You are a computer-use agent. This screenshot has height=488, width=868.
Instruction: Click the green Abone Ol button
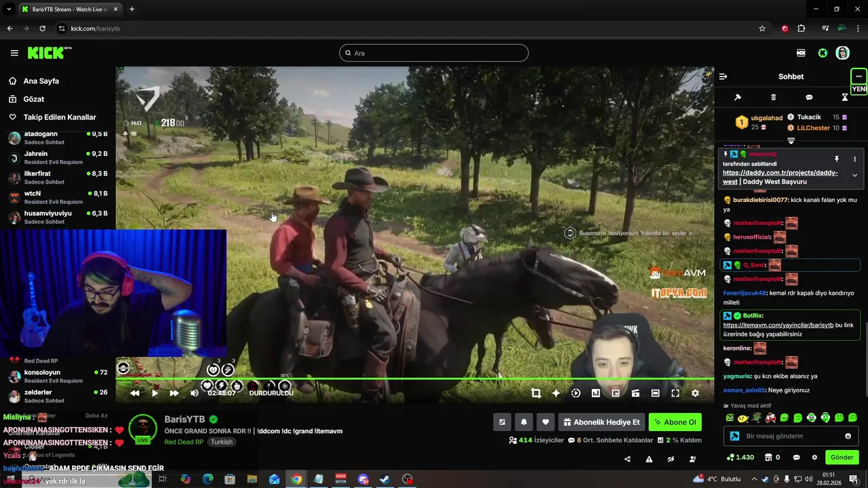[x=675, y=422]
